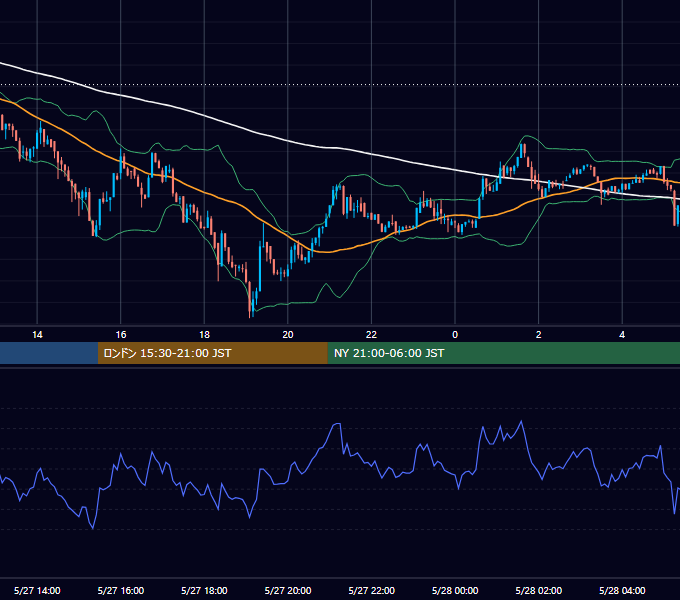This screenshot has height=600, width=680.
Task: Select the 0 hour label on price chart axis
Action: point(455,335)
